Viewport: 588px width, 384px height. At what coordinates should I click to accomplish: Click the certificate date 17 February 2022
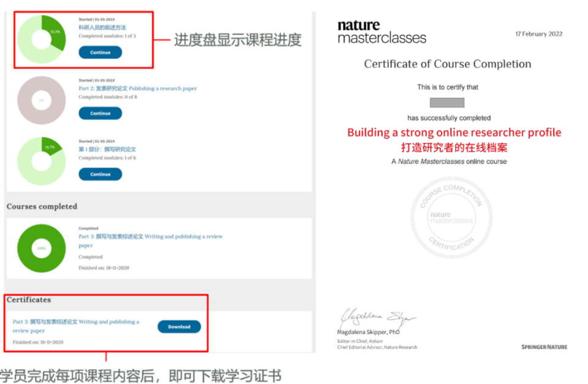coord(539,34)
